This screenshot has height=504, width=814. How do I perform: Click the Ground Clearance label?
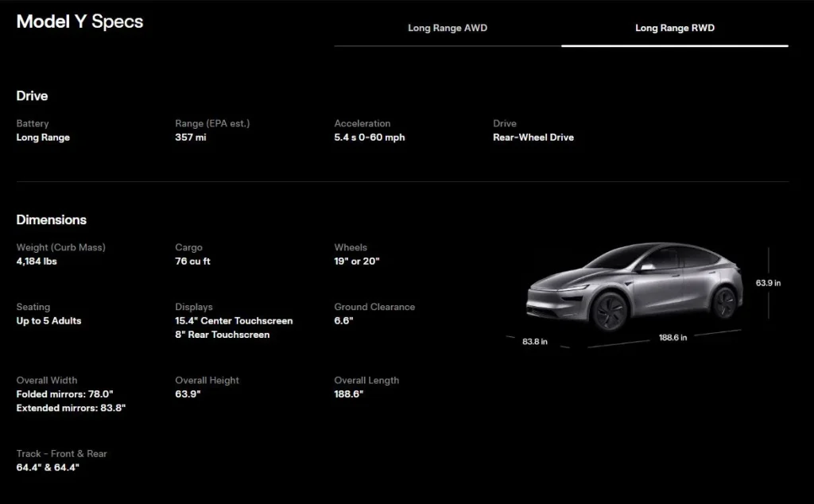(374, 308)
